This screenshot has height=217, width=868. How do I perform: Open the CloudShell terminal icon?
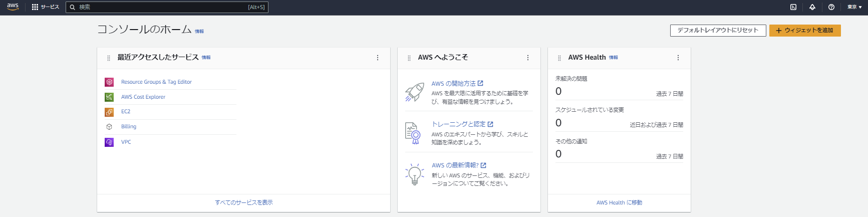[793, 7]
